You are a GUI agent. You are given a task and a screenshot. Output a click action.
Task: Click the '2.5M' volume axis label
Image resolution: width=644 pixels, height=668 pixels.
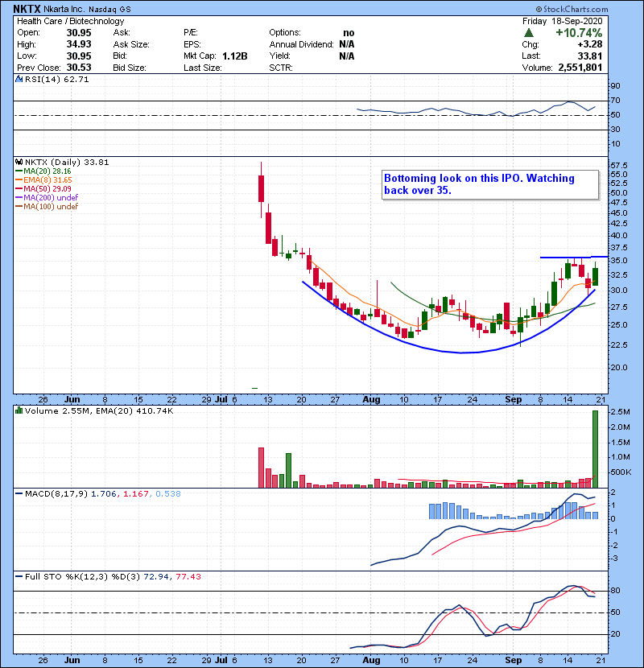coord(621,412)
